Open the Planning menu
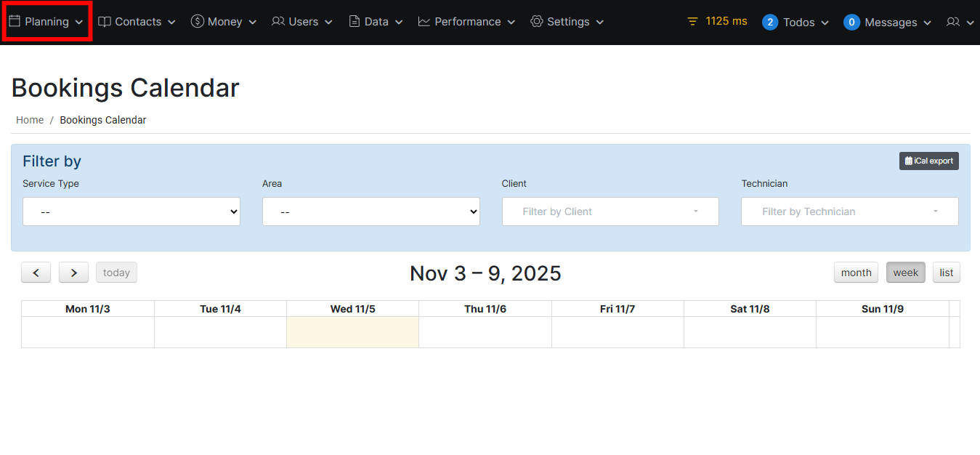This screenshot has height=455, width=980. [46, 22]
